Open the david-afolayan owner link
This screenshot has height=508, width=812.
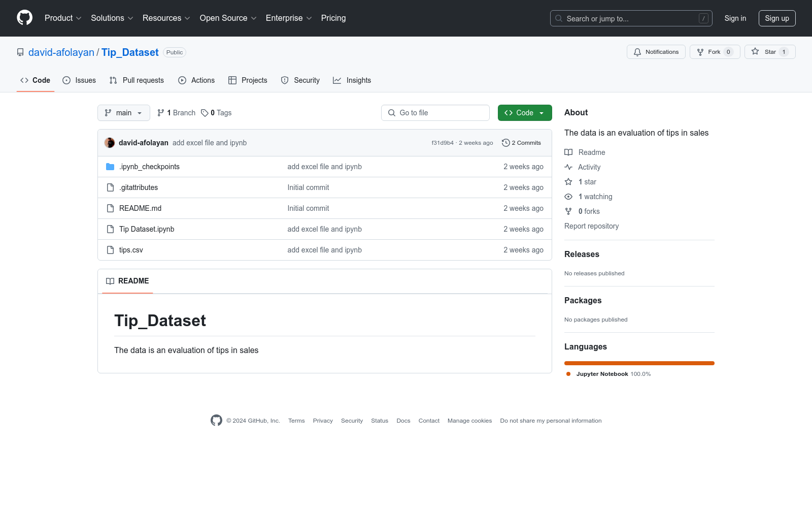[x=61, y=52]
